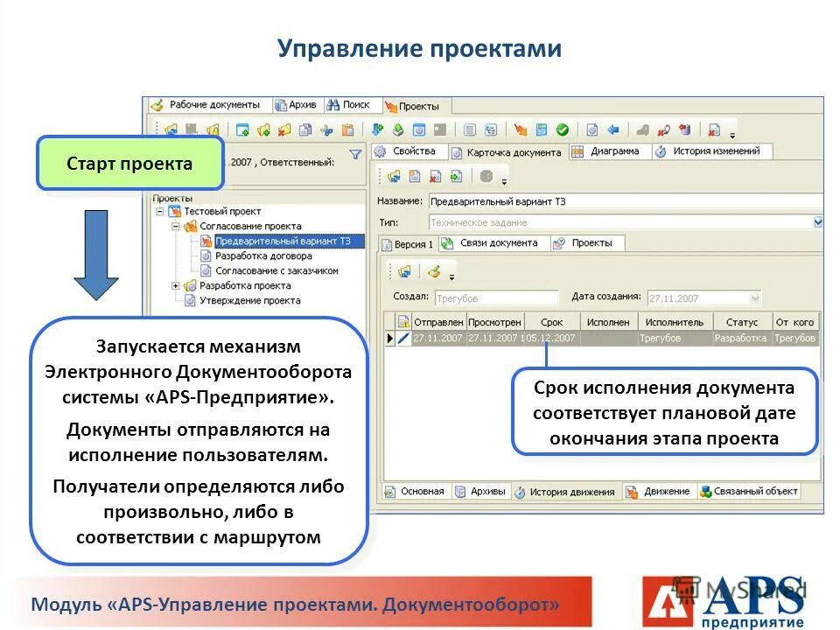Click the green checkmark approve icon
The height and width of the screenshot is (630, 840).
click(562, 129)
